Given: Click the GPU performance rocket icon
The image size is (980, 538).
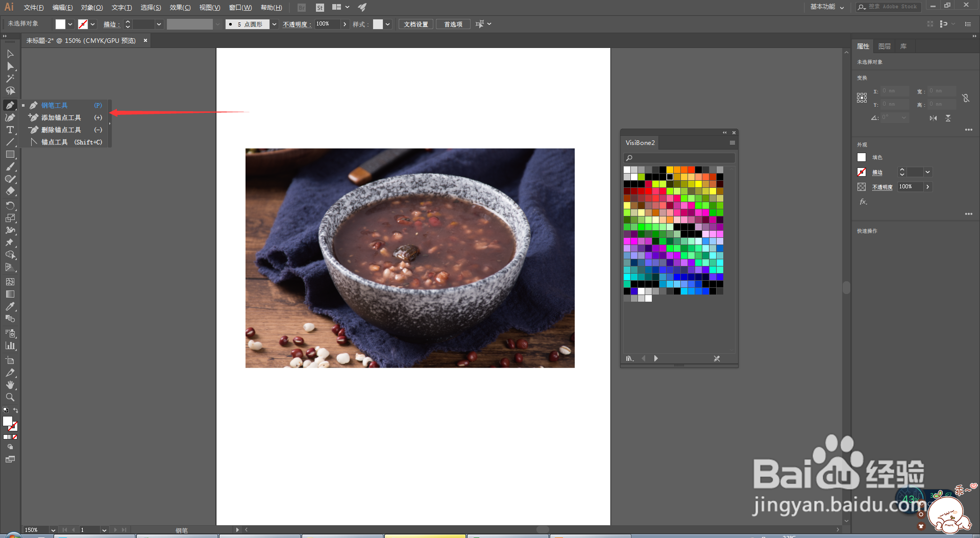Looking at the screenshot, I should (x=362, y=7).
